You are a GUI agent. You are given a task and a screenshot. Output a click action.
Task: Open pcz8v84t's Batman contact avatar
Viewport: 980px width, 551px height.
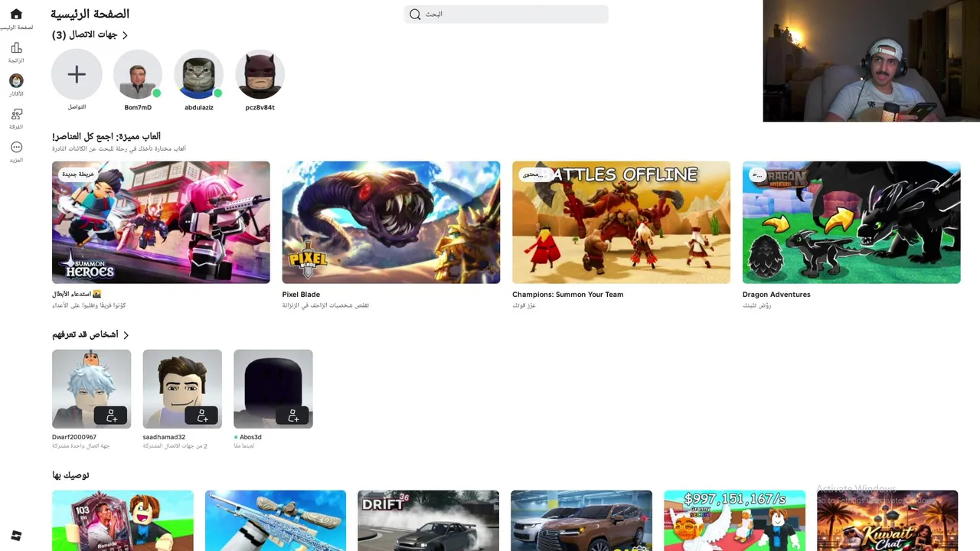pos(260,74)
